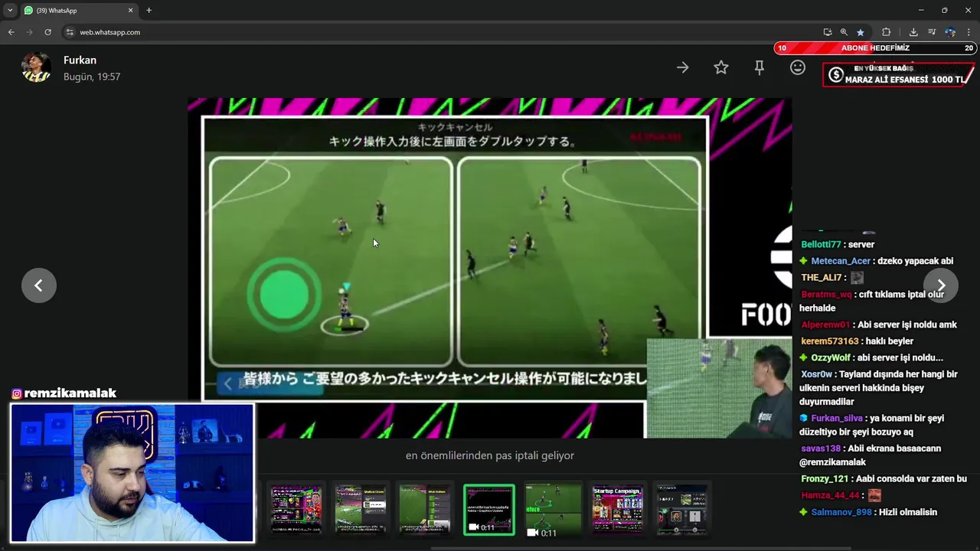
Task: Close the WhatsApp browser tab
Action: [130, 11]
